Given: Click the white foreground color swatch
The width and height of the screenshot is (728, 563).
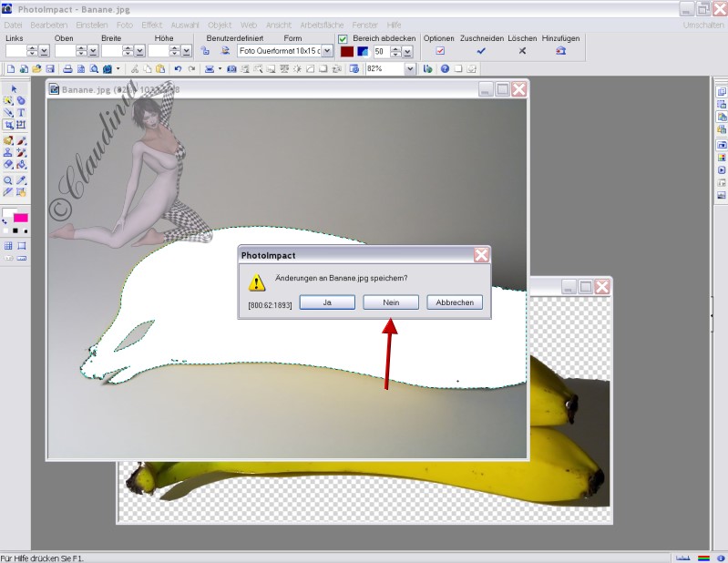Looking at the screenshot, I should point(9,212).
